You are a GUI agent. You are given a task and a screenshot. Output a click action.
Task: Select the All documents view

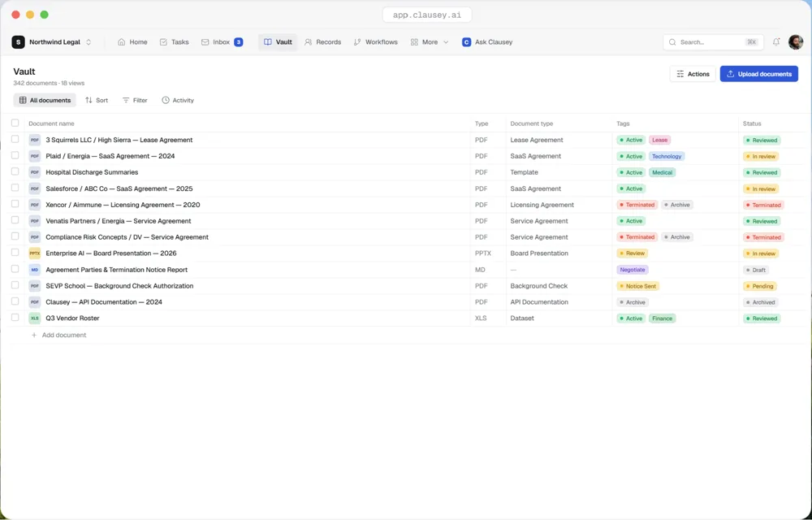[x=45, y=101]
